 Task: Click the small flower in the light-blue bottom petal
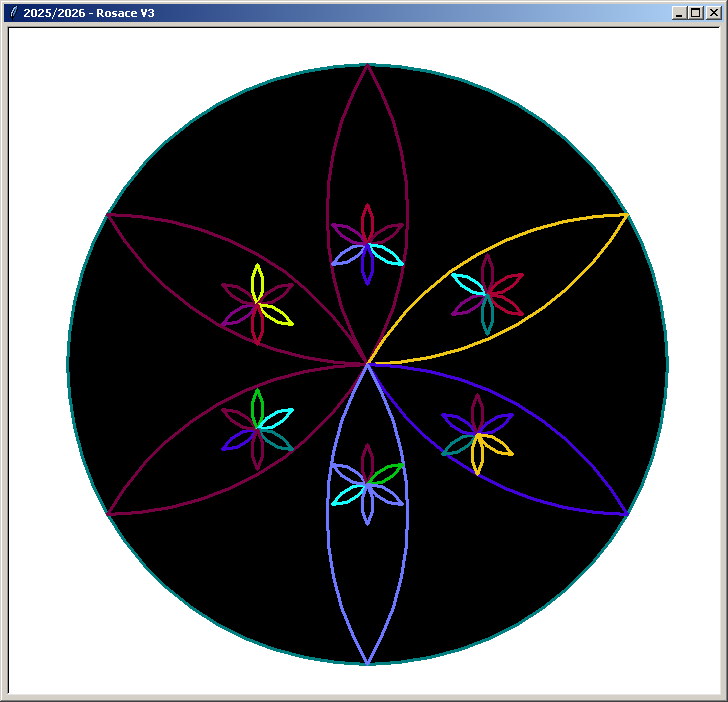click(368, 484)
